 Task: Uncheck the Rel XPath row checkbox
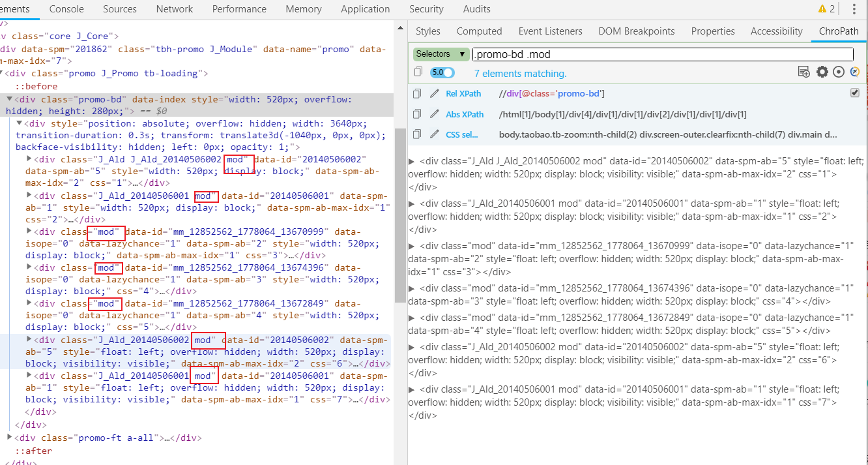pyautogui.click(x=855, y=93)
